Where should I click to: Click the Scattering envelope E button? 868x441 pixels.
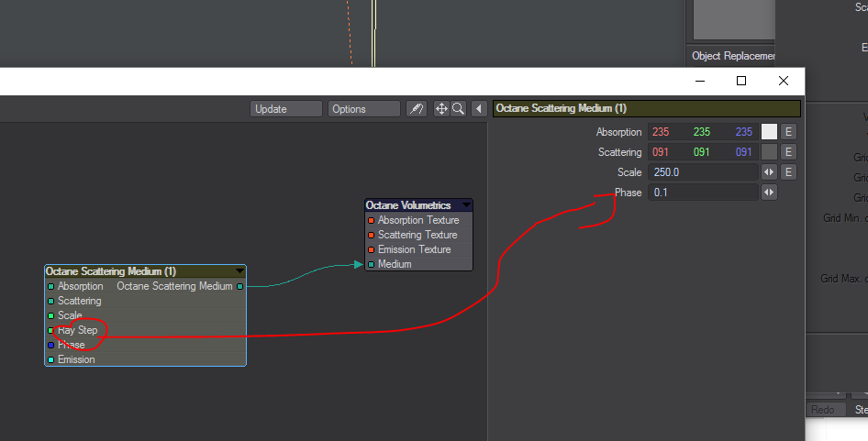click(x=788, y=152)
